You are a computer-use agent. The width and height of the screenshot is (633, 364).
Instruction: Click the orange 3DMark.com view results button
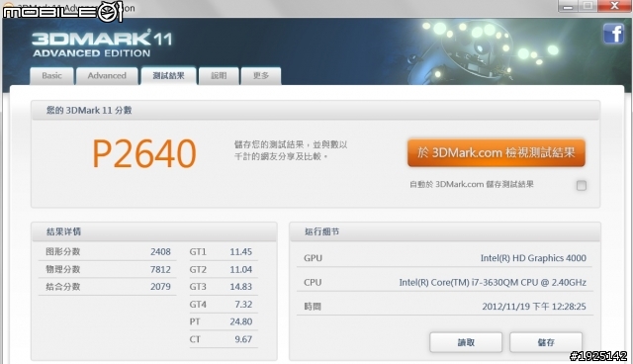(x=497, y=152)
